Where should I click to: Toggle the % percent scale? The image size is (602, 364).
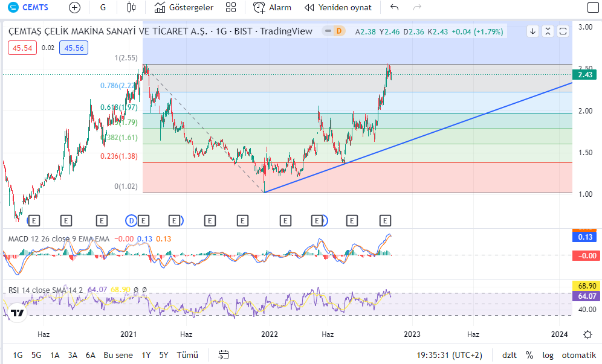529,355
